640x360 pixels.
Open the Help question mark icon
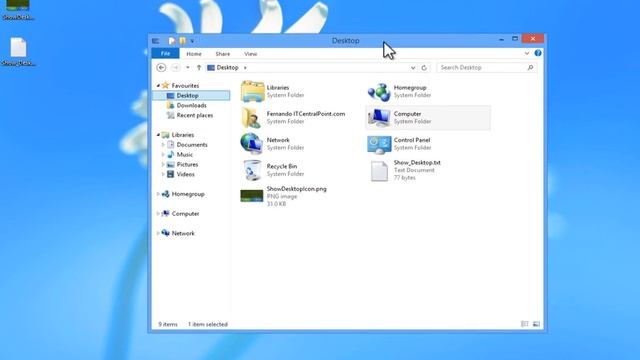tap(538, 53)
